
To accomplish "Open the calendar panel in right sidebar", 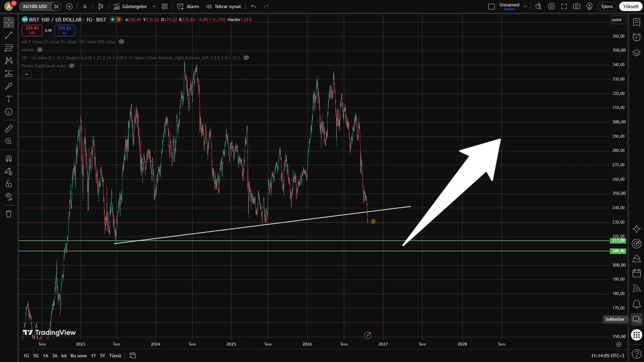I will tap(636, 274).
